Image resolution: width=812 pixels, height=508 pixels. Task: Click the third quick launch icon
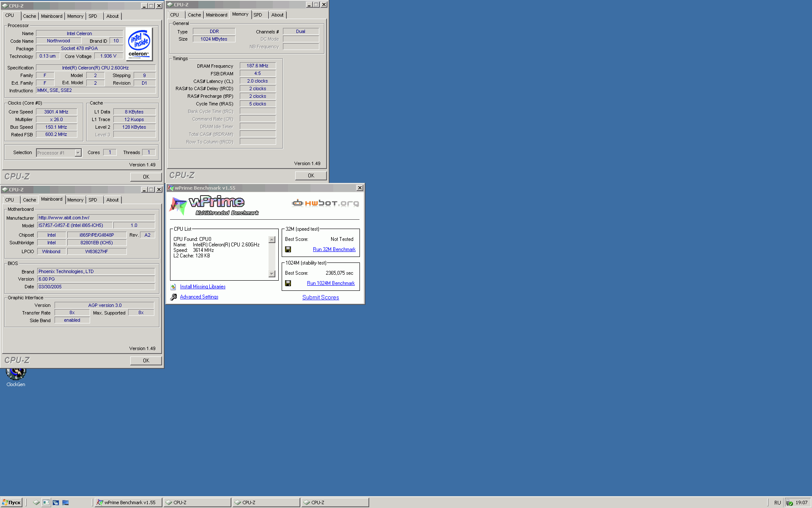[x=56, y=502]
